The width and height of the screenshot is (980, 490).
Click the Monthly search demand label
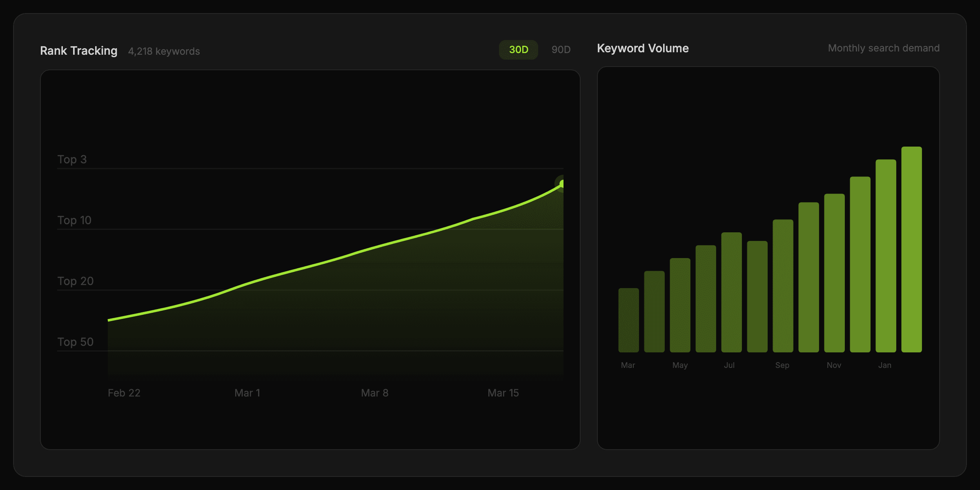point(883,48)
